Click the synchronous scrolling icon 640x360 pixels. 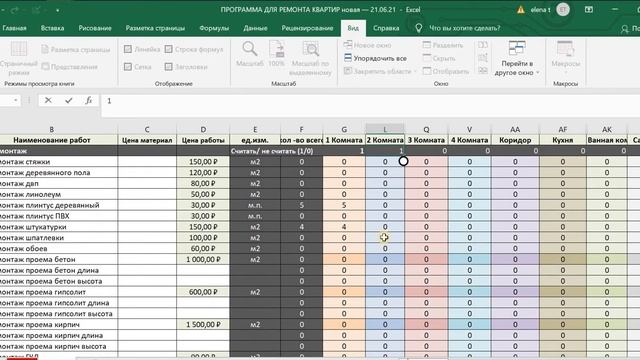483,58
